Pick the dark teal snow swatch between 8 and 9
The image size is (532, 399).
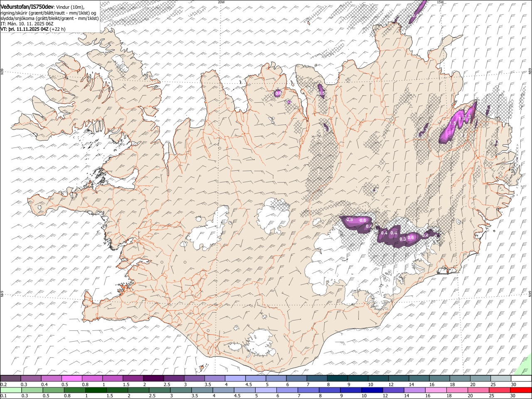337,379
